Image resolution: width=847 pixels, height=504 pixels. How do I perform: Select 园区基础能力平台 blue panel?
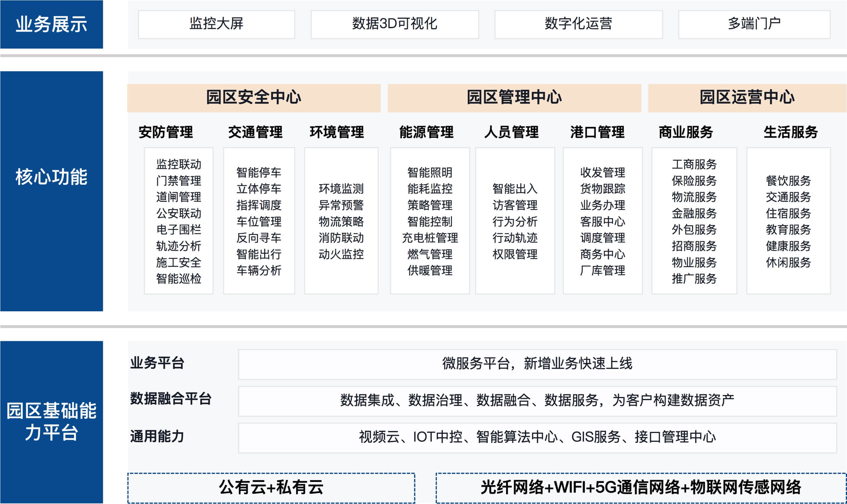52,422
